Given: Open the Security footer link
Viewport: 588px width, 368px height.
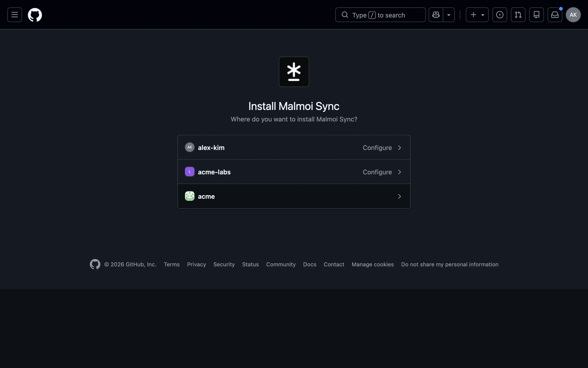Looking at the screenshot, I should tap(224, 264).
